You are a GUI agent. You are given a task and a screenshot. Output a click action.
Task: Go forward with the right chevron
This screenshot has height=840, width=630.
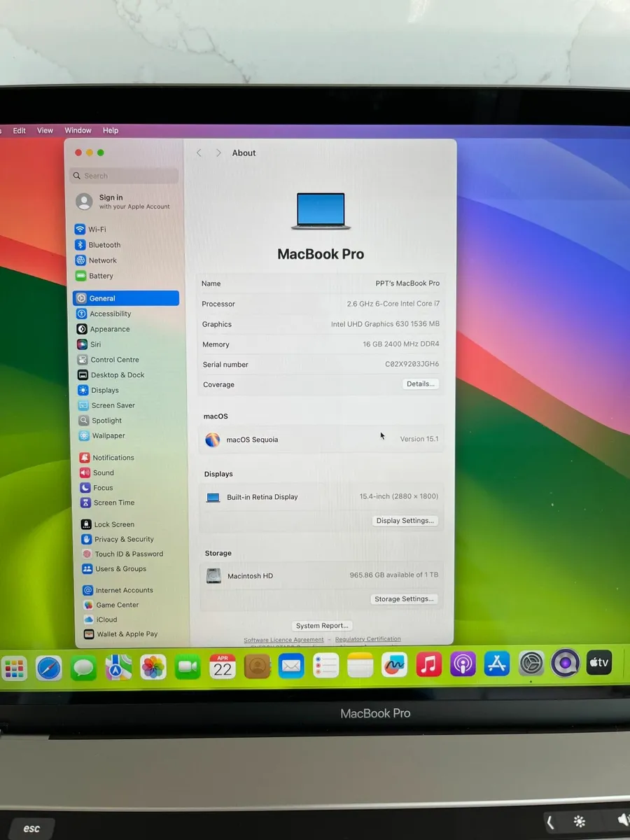(218, 153)
